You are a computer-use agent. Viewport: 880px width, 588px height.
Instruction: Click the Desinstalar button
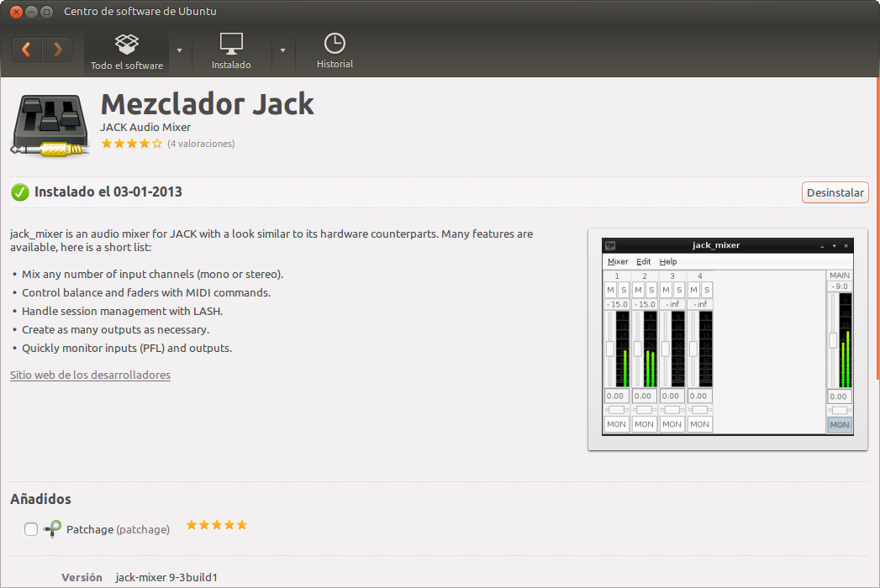coord(835,192)
